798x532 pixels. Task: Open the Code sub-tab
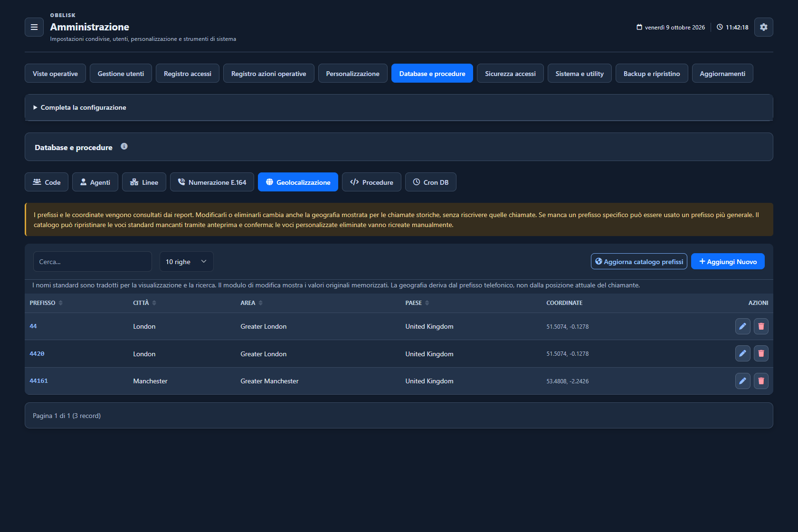click(x=47, y=182)
